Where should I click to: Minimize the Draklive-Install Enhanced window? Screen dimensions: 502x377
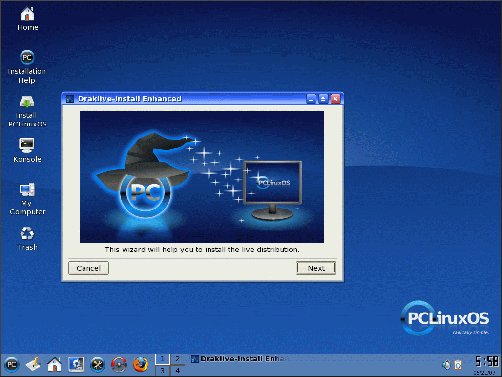point(311,99)
